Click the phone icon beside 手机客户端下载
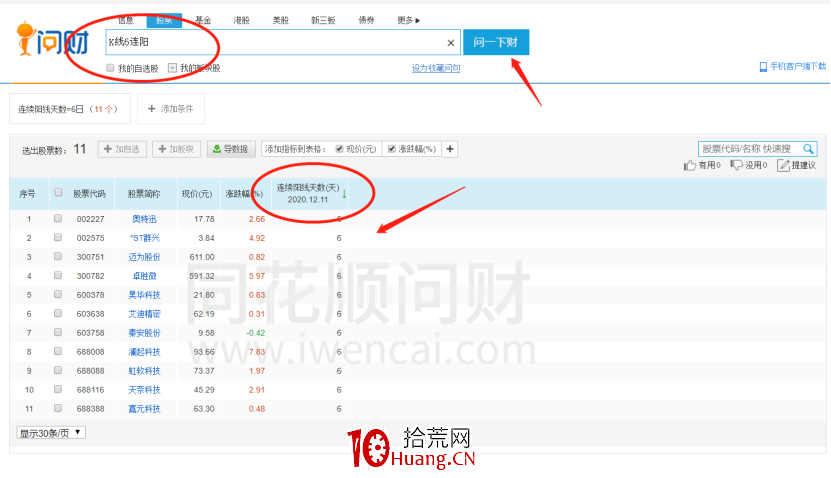The image size is (831, 478). (x=763, y=67)
